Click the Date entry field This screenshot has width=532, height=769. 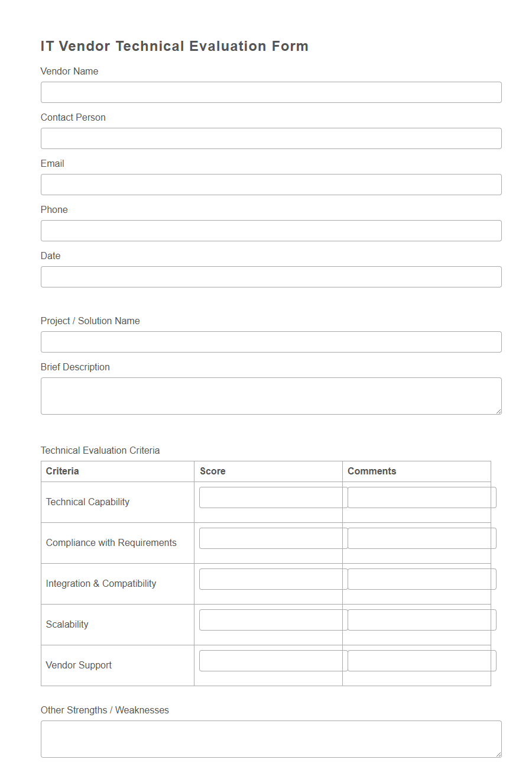(271, 277)
